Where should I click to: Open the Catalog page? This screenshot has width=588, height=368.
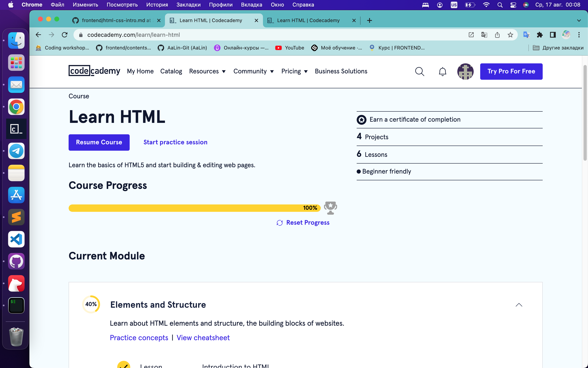pos(171,71)
